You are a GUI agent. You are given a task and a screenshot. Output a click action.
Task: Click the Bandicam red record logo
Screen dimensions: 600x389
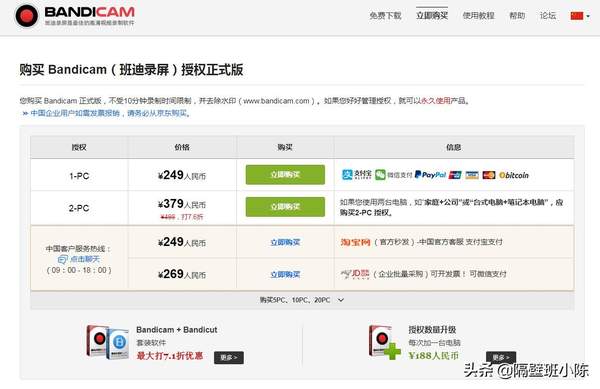(26, 16)
